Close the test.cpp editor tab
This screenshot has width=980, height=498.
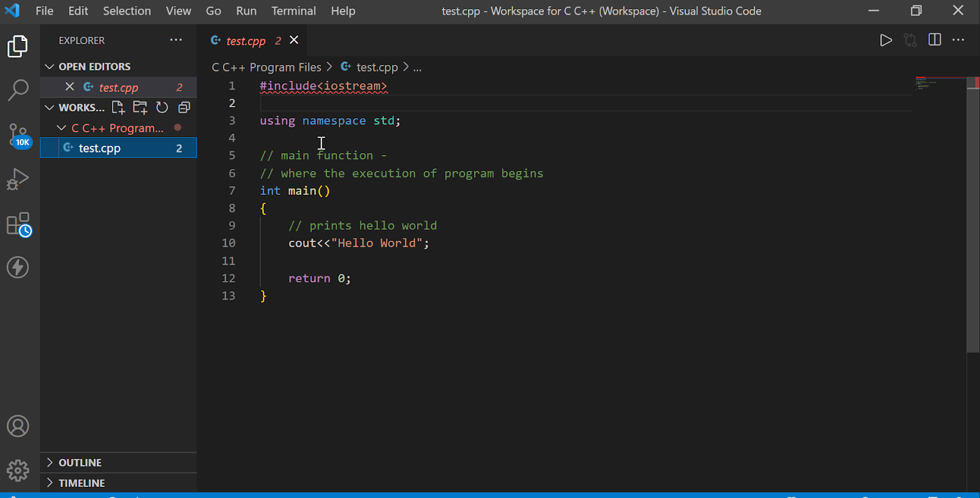click(294, 40)
